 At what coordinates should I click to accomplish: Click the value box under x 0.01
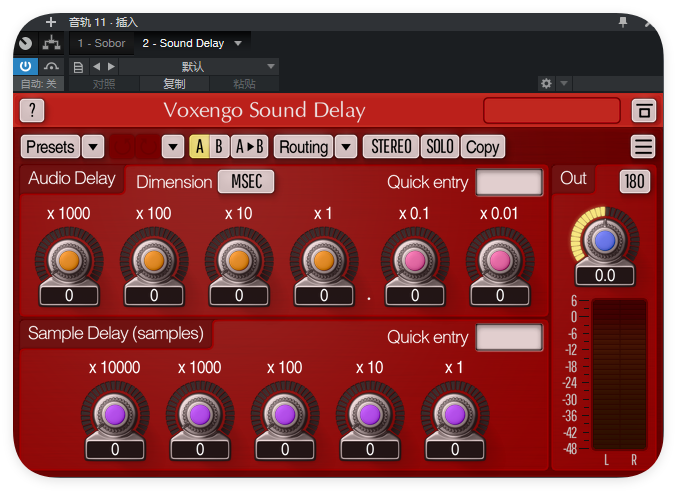(x=500, y=295)
